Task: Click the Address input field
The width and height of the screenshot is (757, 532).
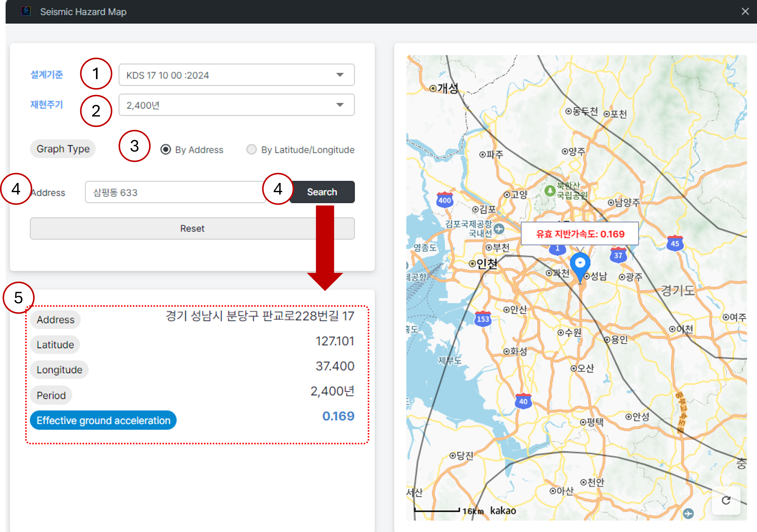Action: pos(175,192)
